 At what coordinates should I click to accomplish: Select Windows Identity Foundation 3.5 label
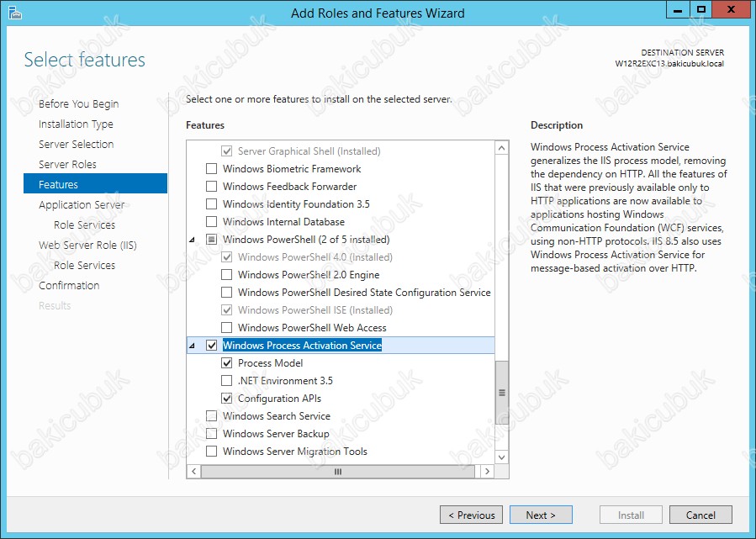(296, 204)
